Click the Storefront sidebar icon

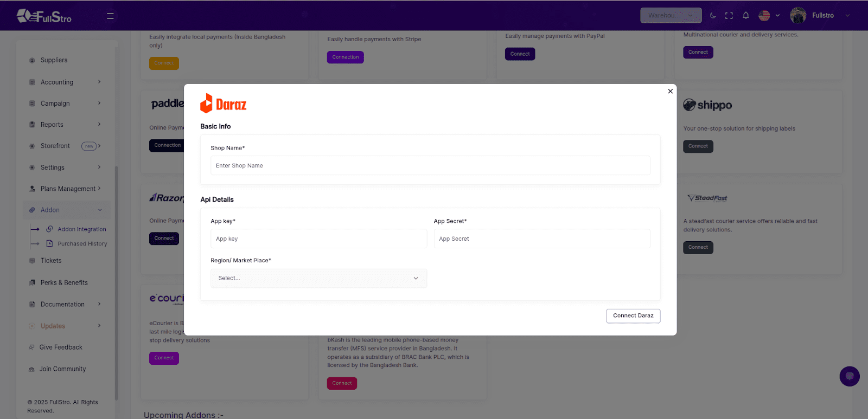(x=32, y=146)
